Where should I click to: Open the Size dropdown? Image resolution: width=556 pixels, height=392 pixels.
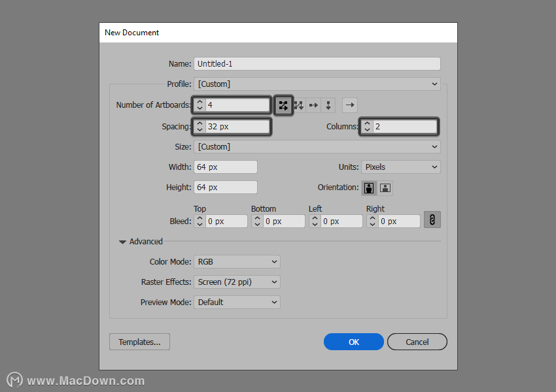[317, 146]
